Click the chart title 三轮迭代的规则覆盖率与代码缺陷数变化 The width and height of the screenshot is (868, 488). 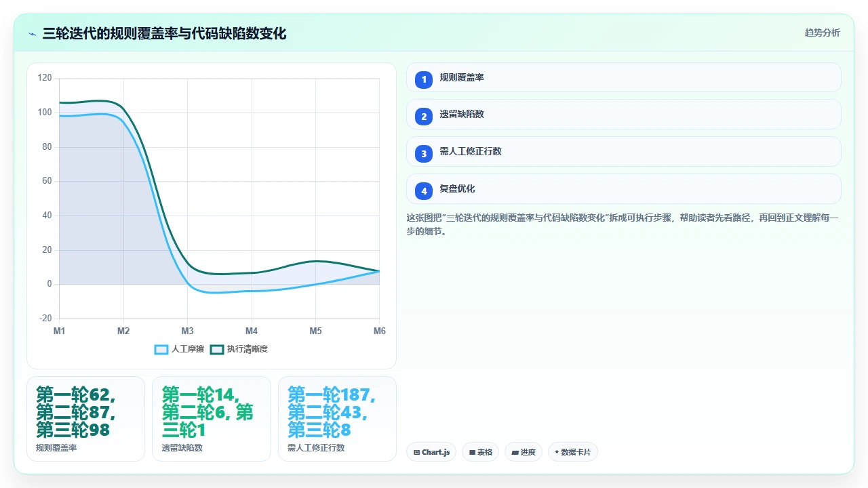[164, 33]
